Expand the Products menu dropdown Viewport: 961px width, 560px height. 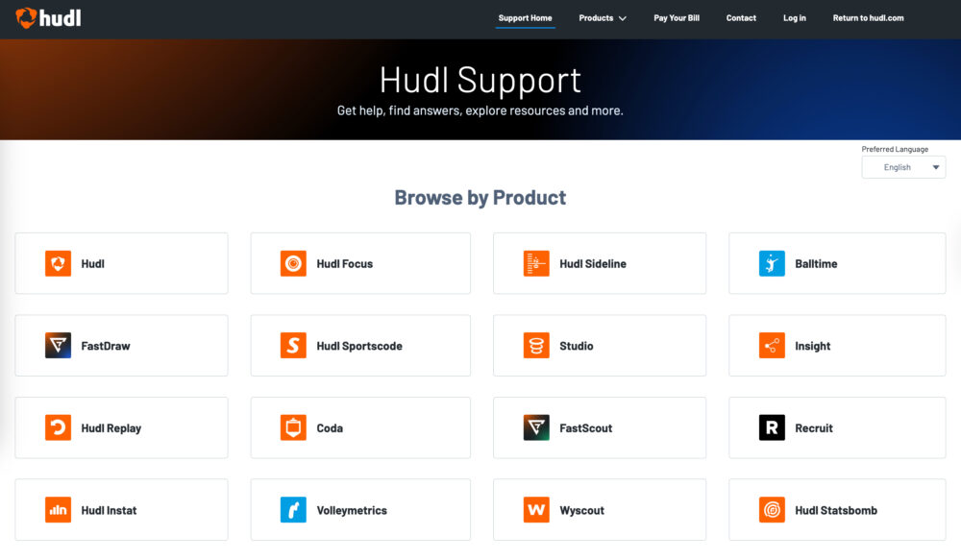603,18
